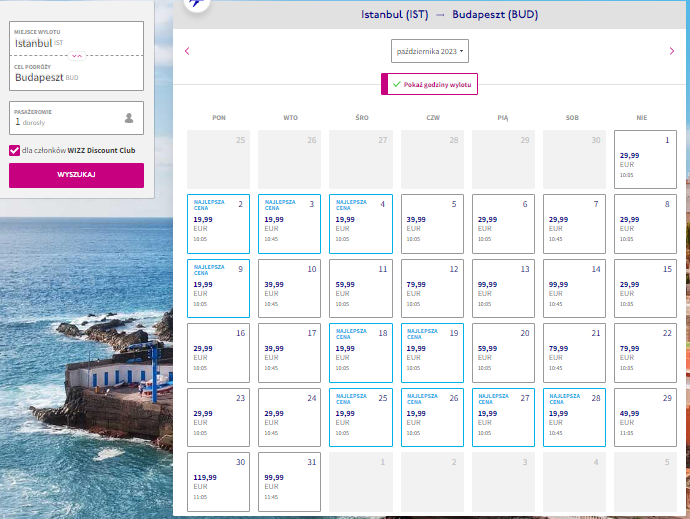
Task: Select October 4 best price flight
Action: tap(361, 224)
